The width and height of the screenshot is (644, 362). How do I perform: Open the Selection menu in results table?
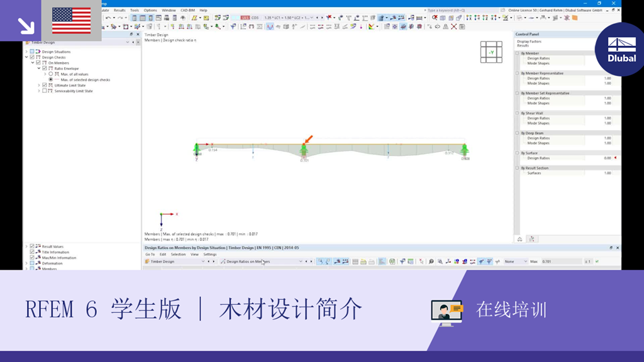(178, 255)
